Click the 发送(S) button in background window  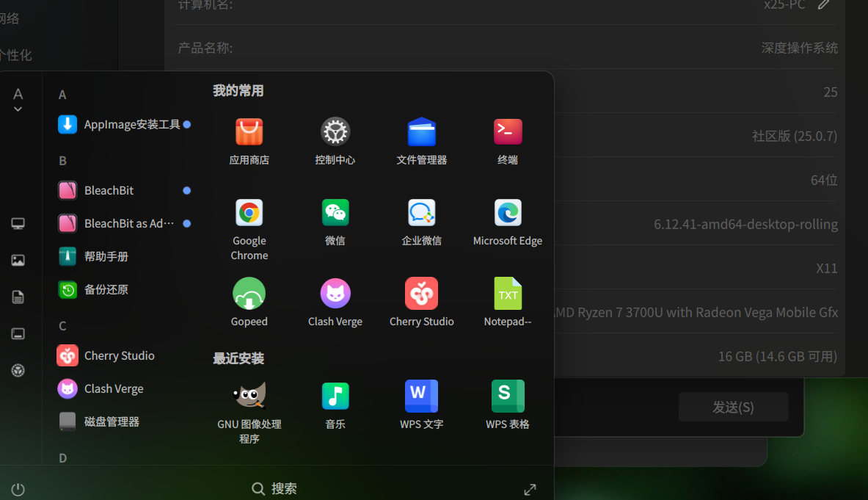[x=733, y=407]
